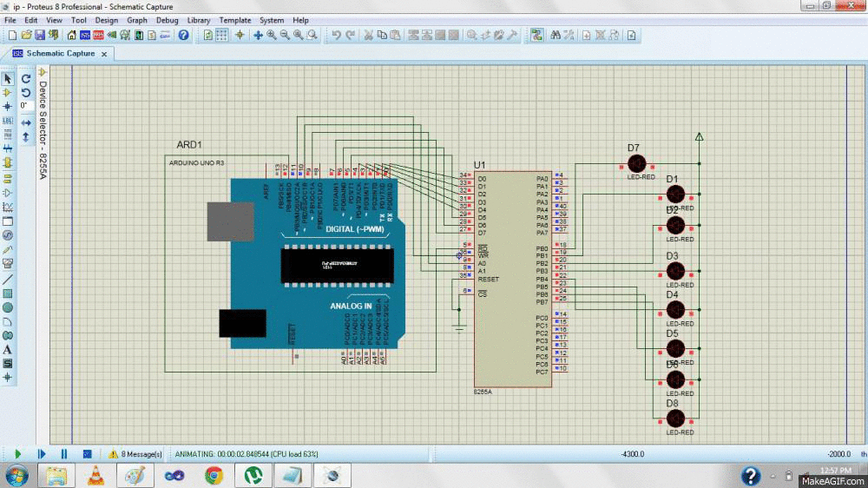Open the Debug menu
This screenshot has height=488, width=868.
[167, 20]
